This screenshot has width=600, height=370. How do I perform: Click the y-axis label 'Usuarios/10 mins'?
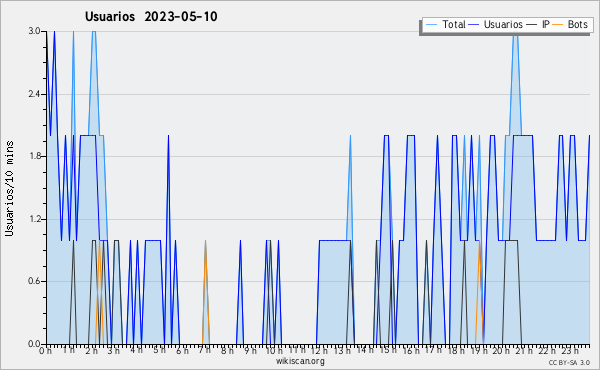[9, 189]
